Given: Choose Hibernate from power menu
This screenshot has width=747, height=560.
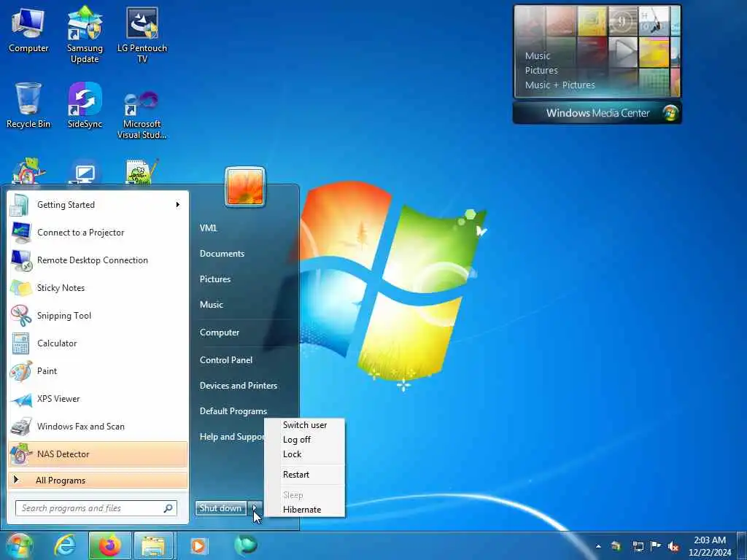Looking at the screenshot, I should click(305, 510).
